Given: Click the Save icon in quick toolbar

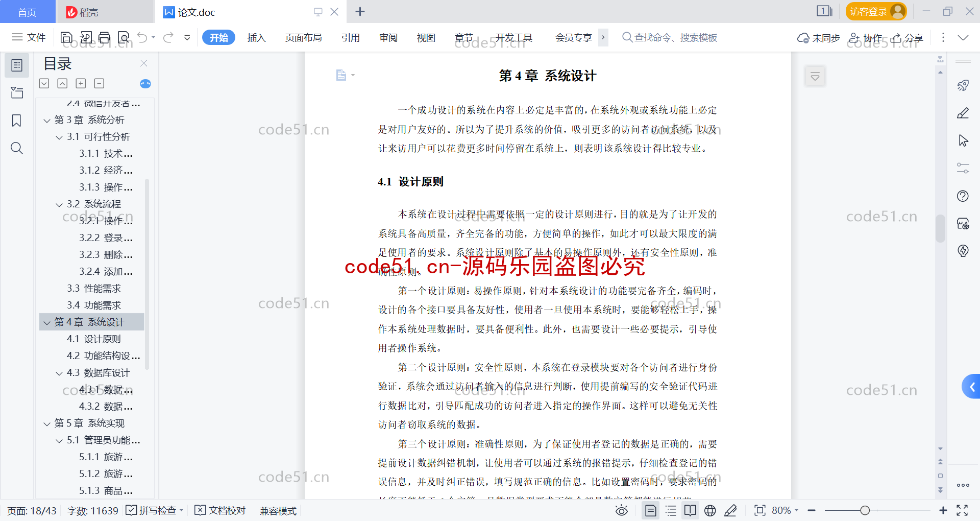Looking at the screenshot, I should 66,37.
